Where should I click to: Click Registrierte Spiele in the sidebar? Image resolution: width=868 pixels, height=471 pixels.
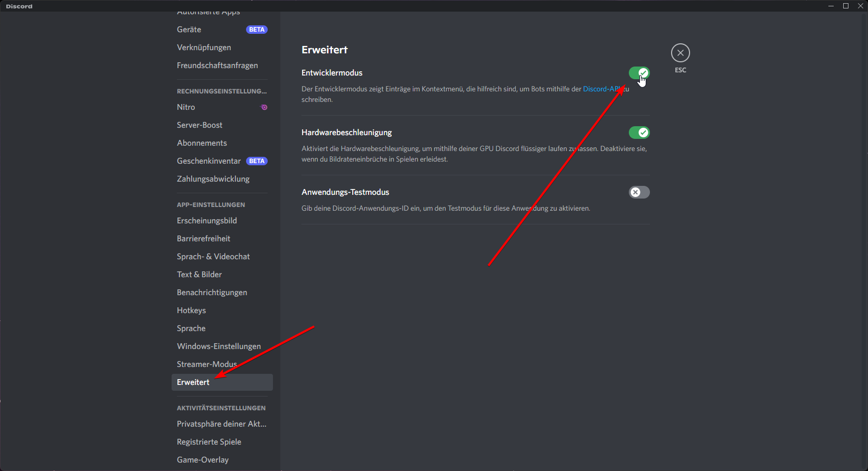(x=209, y=442)
